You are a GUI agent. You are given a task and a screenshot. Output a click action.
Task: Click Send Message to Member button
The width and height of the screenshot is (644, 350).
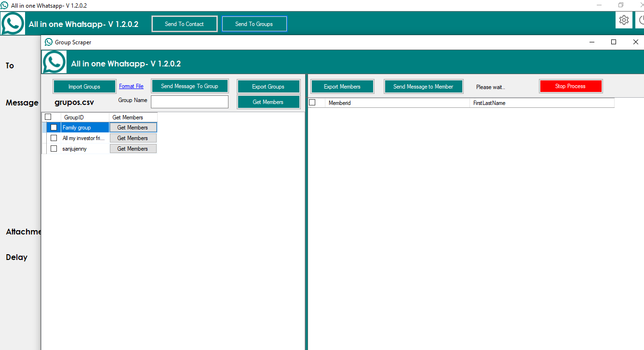click(x=423, y=87)
